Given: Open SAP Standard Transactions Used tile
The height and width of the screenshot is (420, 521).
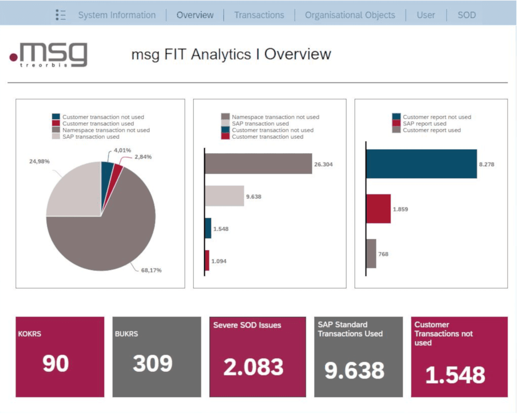Looking at the screenshot, I should tap(358, 357).
